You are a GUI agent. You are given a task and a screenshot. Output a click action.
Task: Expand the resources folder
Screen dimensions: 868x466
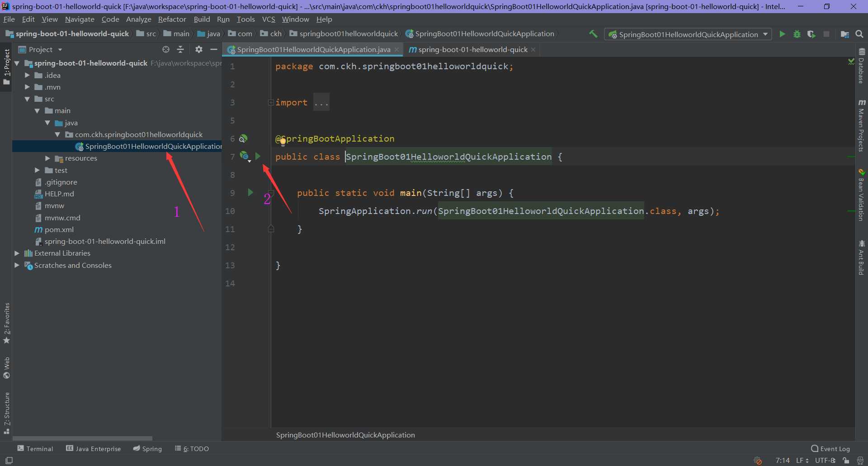coord(47,158)
